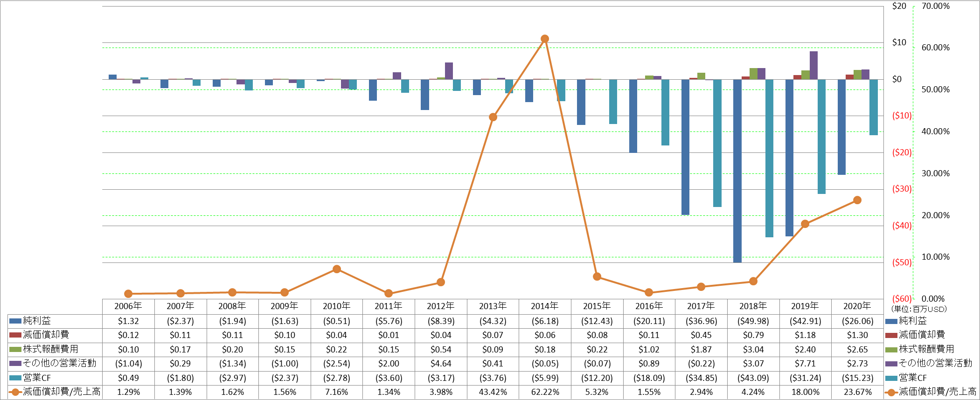The width and height of the screenshot is (980, 400).
Task: Click the 株式報酬費用 label in the right-side legend
Action: (x=926, y=349)
